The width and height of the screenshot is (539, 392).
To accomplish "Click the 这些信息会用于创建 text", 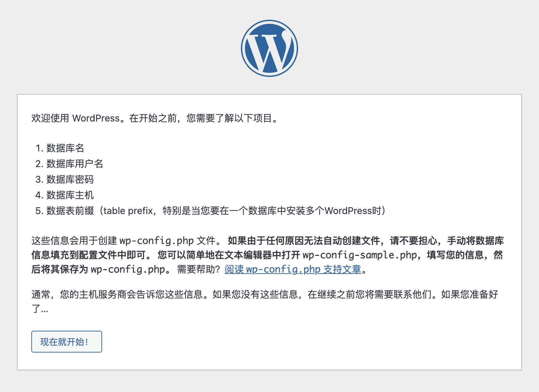I will [x=74, y=241].
